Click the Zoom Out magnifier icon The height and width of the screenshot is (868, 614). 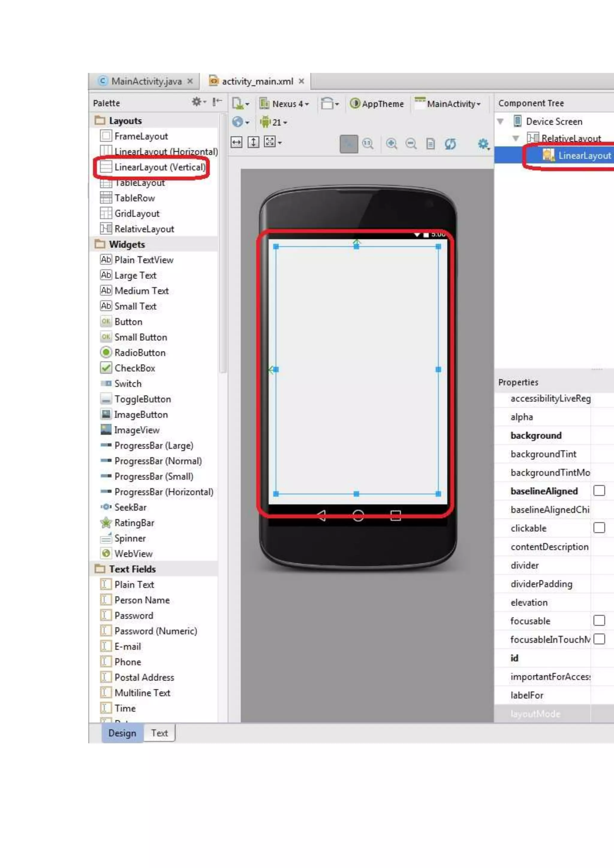411,144
